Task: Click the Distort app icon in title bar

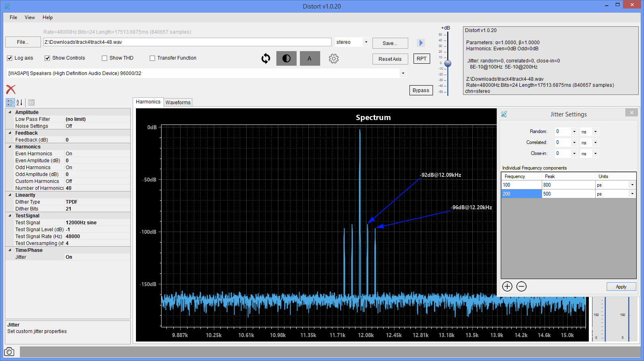Action: pos(7,6)
